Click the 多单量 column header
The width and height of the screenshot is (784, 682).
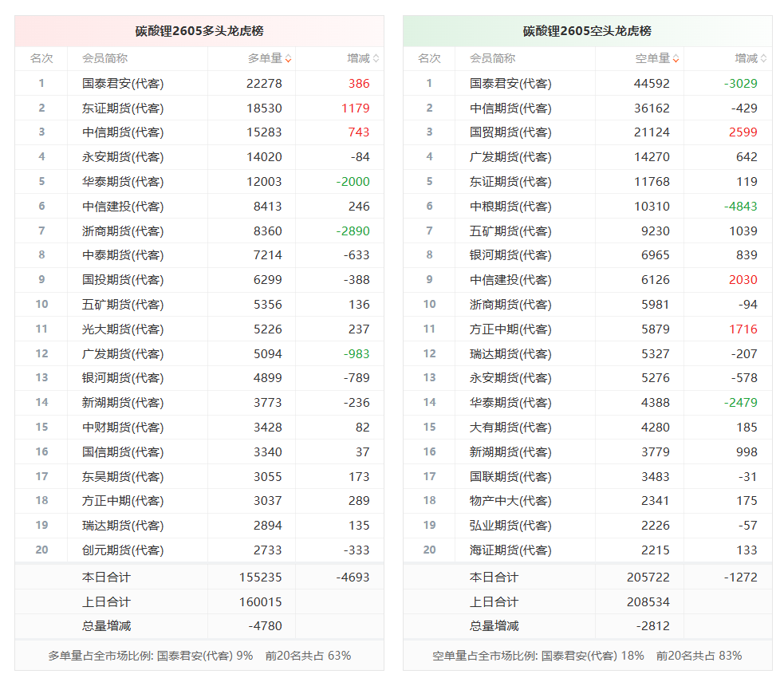[x=265, y=58]
